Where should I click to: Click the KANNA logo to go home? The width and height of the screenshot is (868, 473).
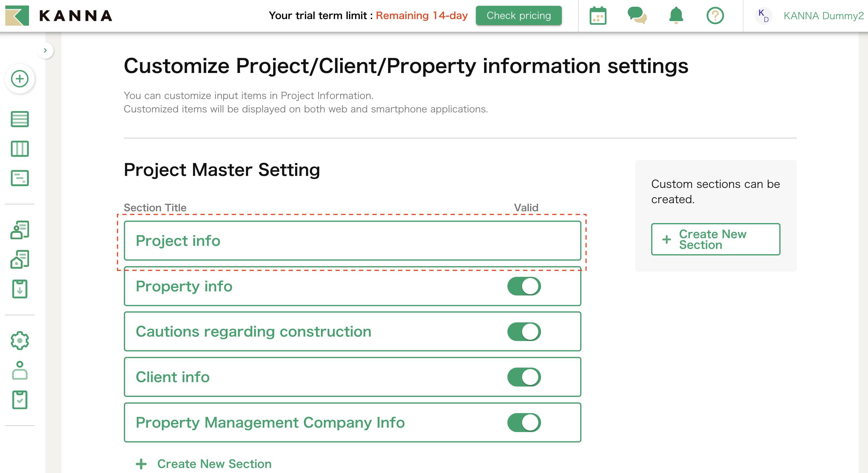tap(59, 16)
